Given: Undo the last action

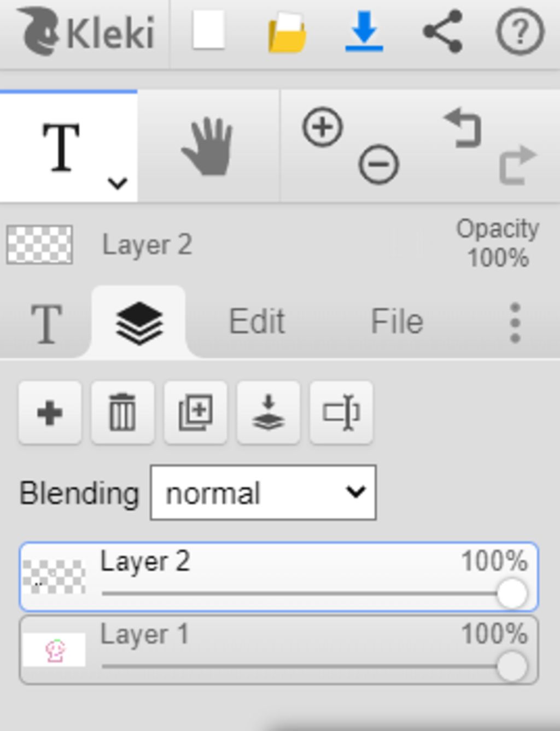Looking at the screenshot, I should point(463,127).
